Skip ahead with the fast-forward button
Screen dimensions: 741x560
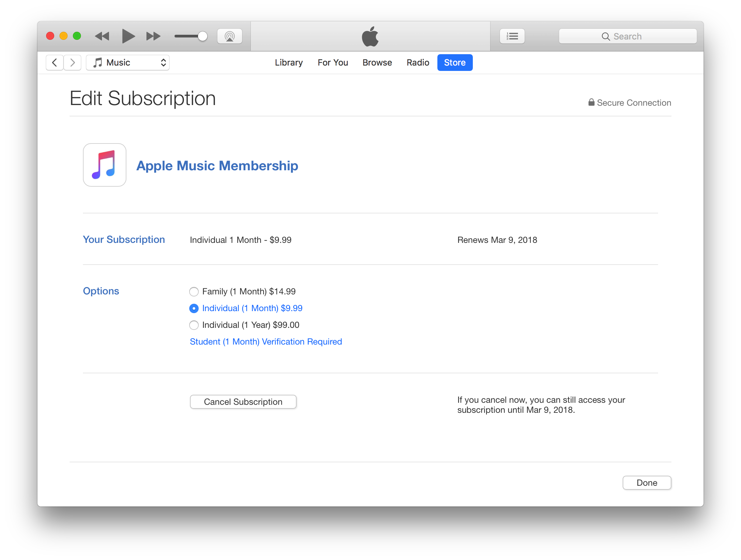point(153,36)
